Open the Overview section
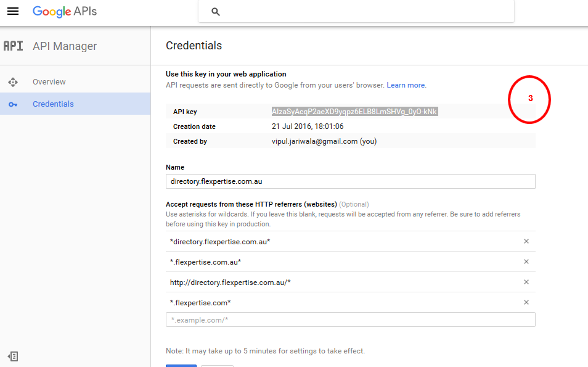The width and height of the screenshot is (588, 367). click(x=49, y=82)
